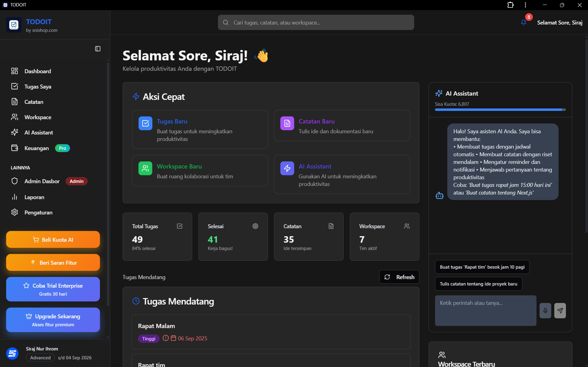
Task: Open the three-dot menu in title bar
Action: (525, 5)
